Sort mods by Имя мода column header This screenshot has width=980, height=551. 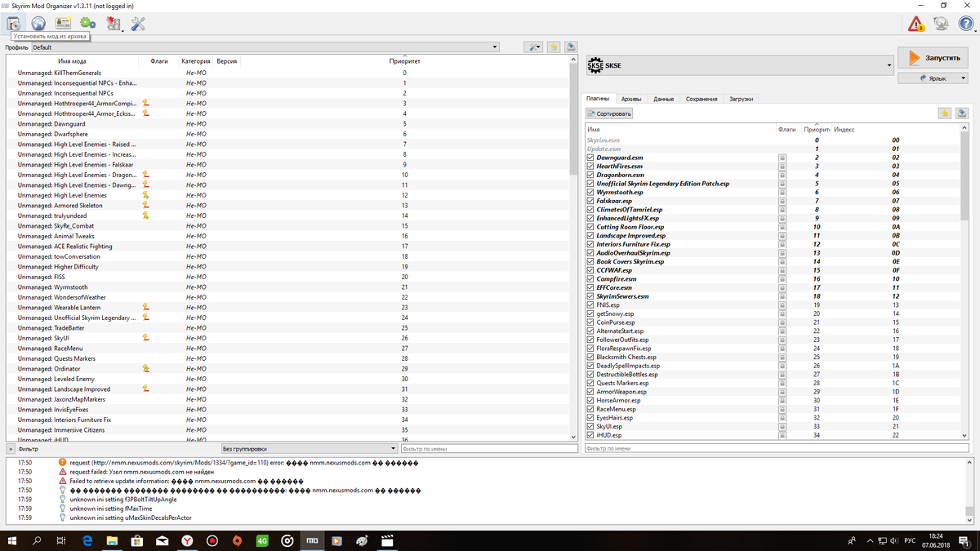(72, 61)
